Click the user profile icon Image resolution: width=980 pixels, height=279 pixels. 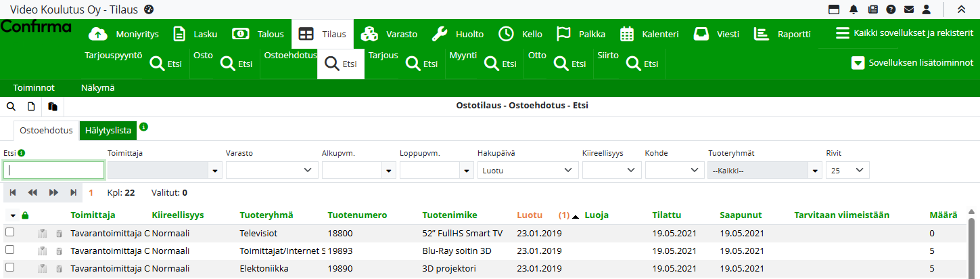[927, 9]
